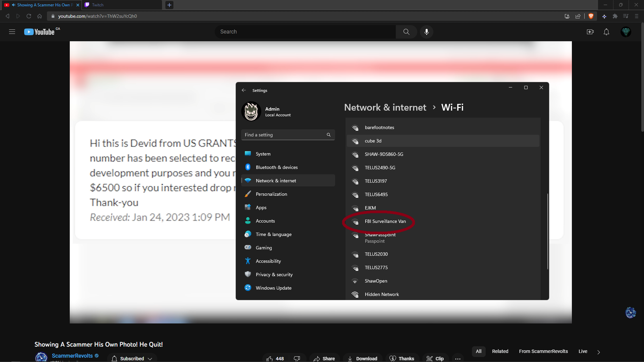The image size is (644, 362).
Task: Select the From ScammerRevolts chip
Action: point(543,351)
